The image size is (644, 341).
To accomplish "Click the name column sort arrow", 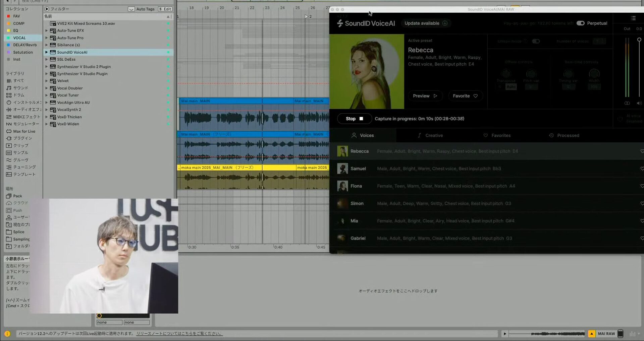I will (168, 16).
